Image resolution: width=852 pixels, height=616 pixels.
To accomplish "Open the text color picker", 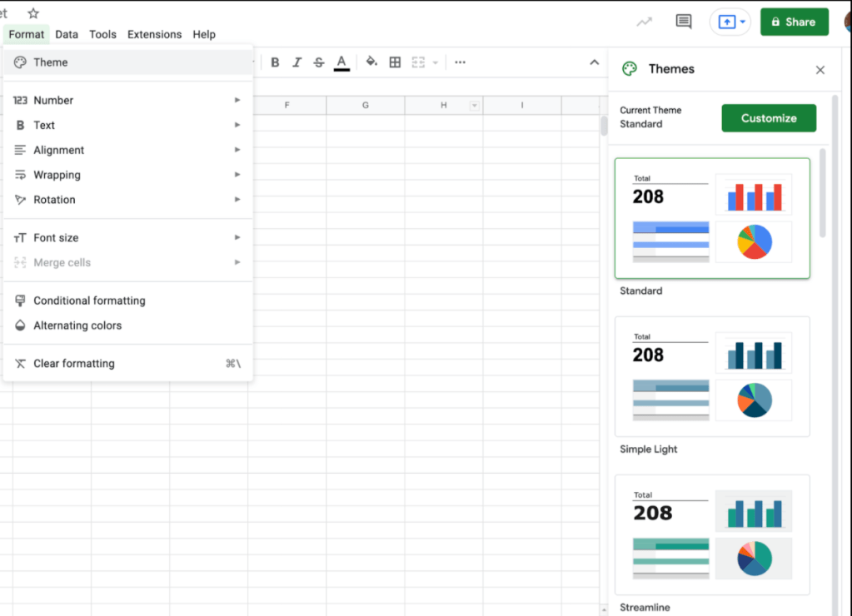I will click(x=341, y=62).
